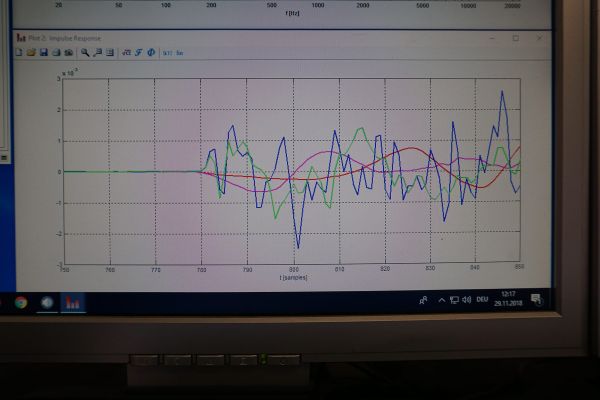Viewport: 600px width, 400px height.
Task: Click the square-root curve toolbar icon
Action: (x=126, y=52)
